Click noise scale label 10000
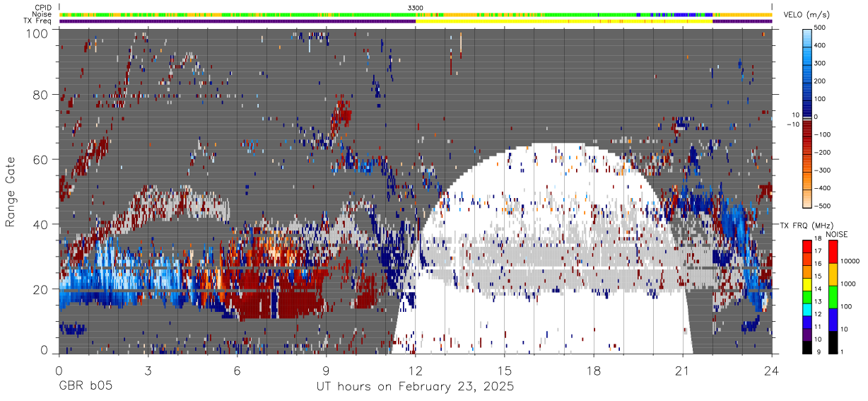 [x=851, y=262]
